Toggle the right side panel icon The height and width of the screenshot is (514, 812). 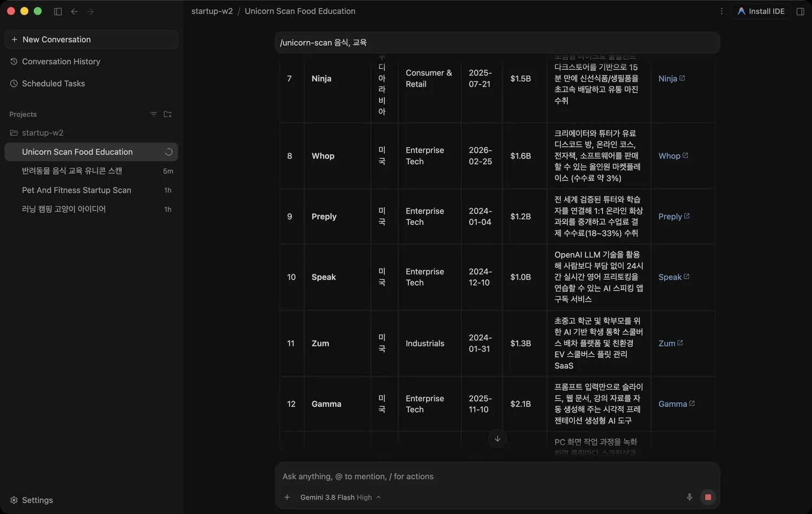[800, 11]
